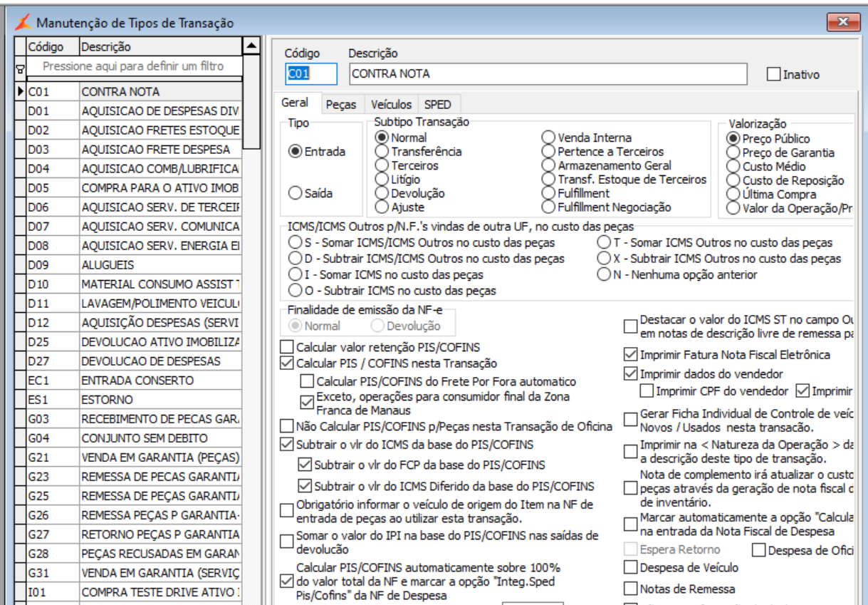The width and height of the screenshot is (868, 605).
Task: Toggle Calcular valor retenção PIS/COFINS
Action: 287,347
